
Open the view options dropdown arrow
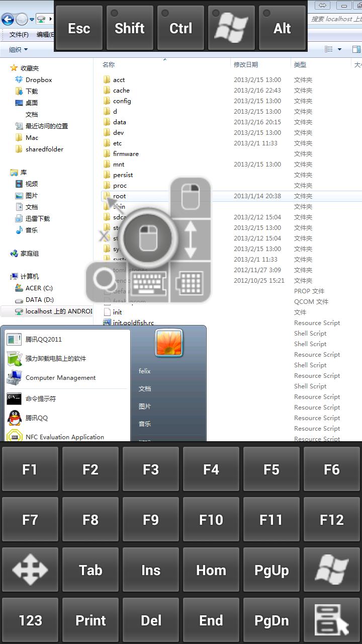(x=339, y=49)
